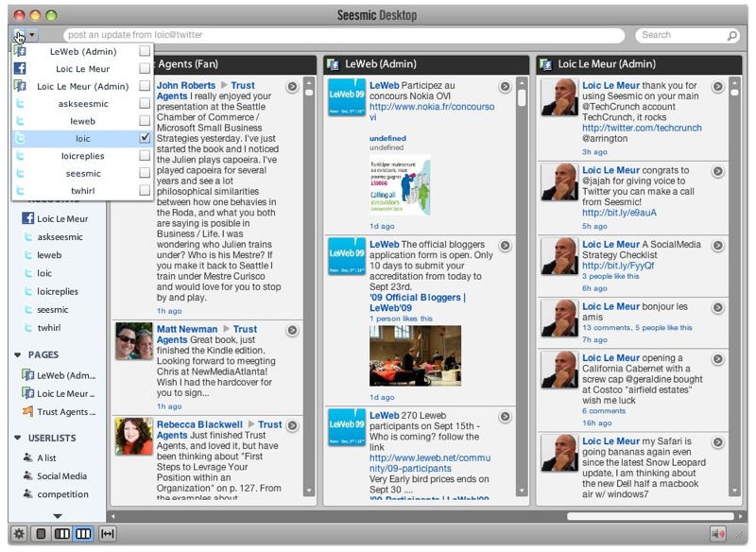Click the search magnifier icon
Screen dimensions: 756x552
click(x=731, y=35)
